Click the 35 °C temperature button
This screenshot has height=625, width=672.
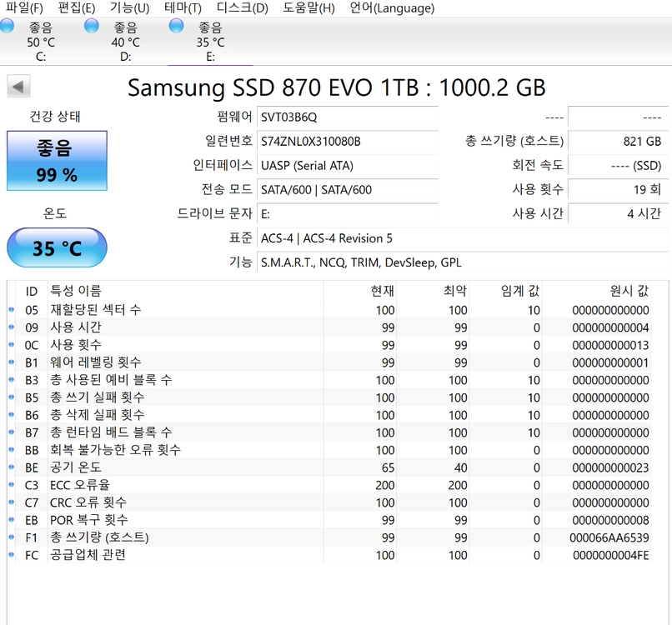(57, 247)
